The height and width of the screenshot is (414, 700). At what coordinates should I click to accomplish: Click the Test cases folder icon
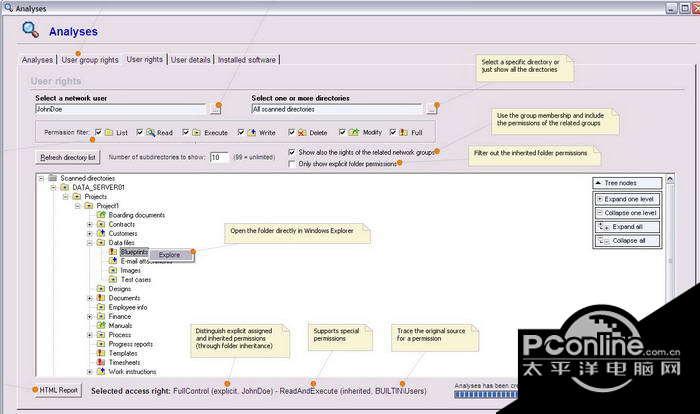(113, 280)
